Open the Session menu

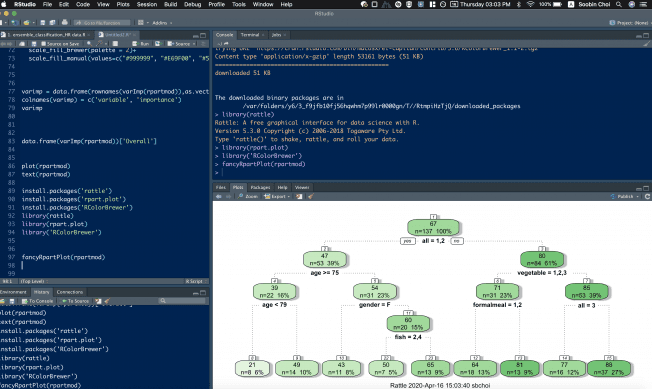pyautogui.click(x=147, y=4)
